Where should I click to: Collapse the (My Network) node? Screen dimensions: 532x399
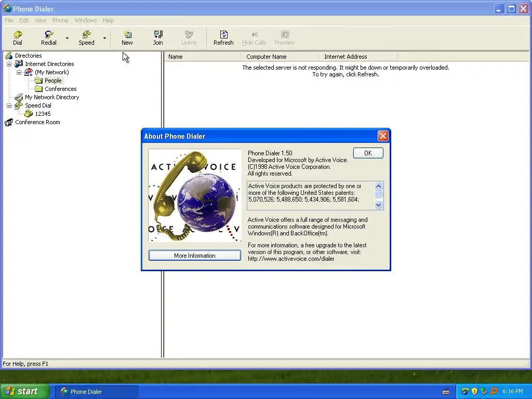coord(19,72)
